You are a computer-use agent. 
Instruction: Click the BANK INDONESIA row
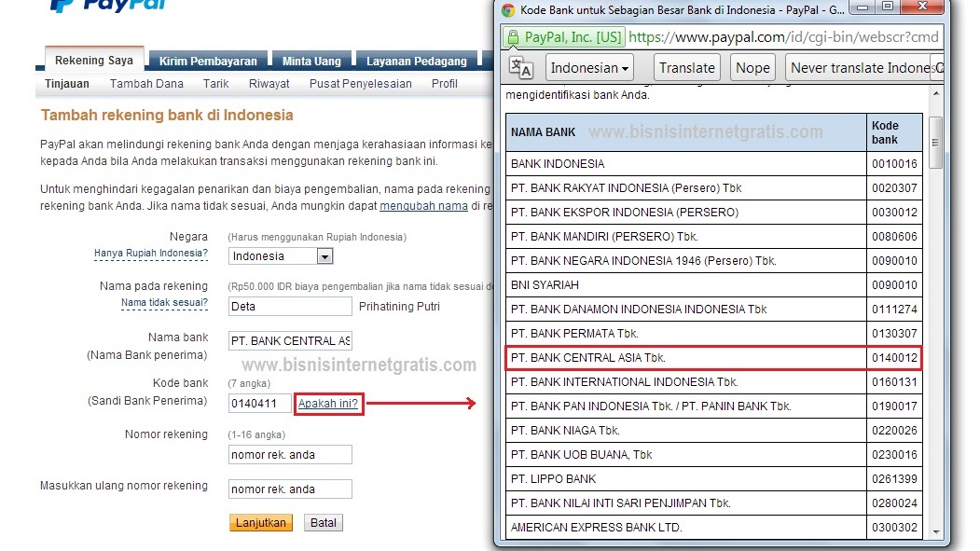pyautogui.click(x=713, y=164)
